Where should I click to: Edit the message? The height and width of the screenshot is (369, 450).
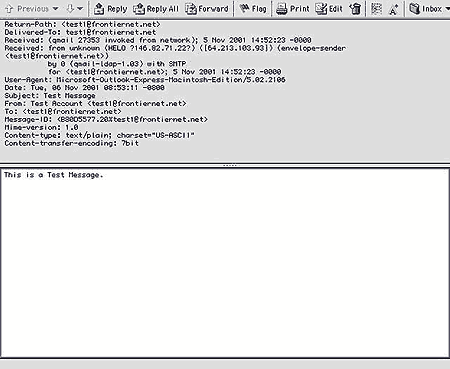click(x=329, y=9)
